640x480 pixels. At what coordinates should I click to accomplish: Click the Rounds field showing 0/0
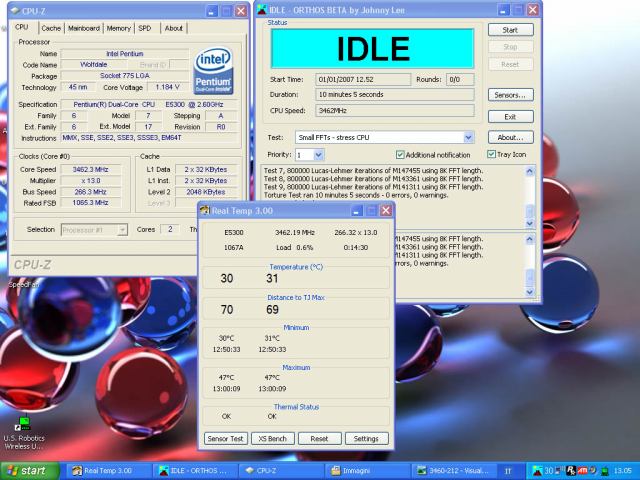click(460, 80)
